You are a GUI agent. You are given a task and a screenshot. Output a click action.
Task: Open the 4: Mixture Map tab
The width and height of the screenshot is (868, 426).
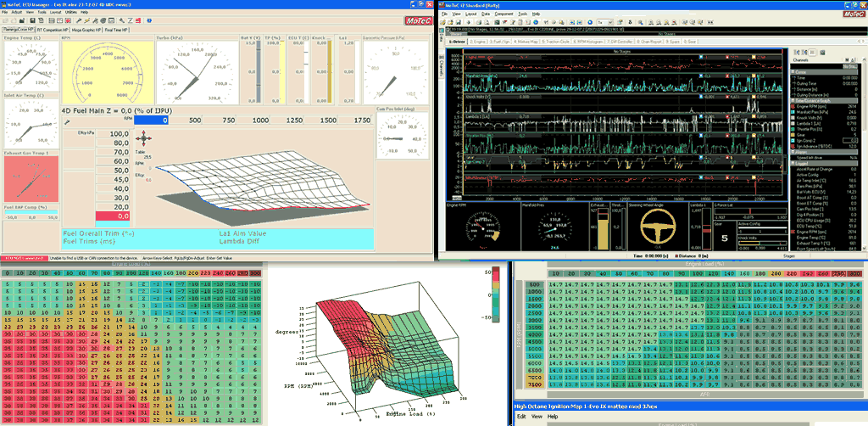click(526, 42)
